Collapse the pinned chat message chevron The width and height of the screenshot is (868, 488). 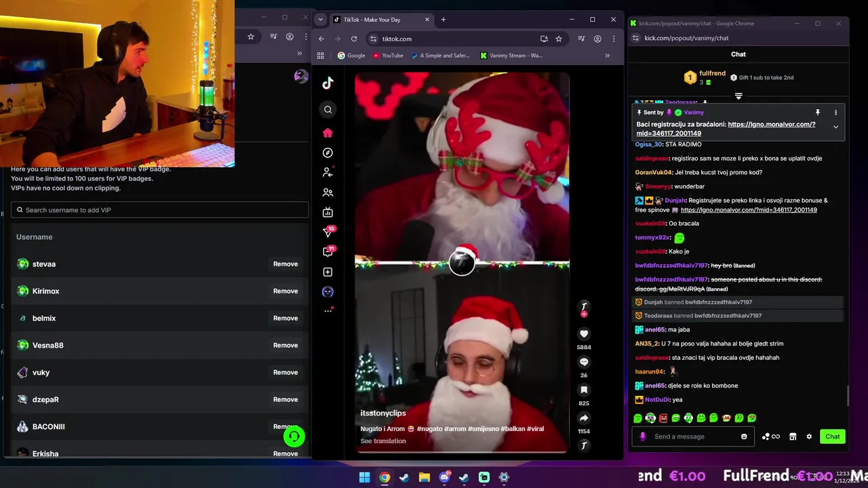[835, 127]
